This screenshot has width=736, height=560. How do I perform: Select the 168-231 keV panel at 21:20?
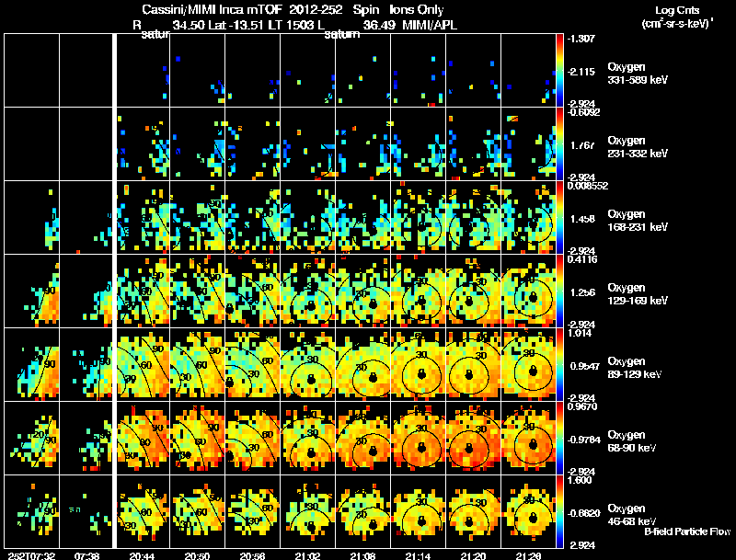tap(473, 218)
